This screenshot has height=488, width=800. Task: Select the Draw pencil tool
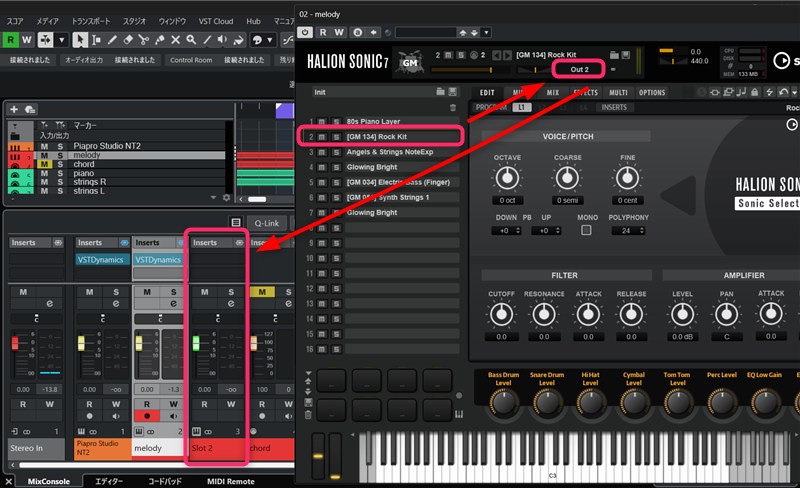pyautogui.click(x=112, y=40)
